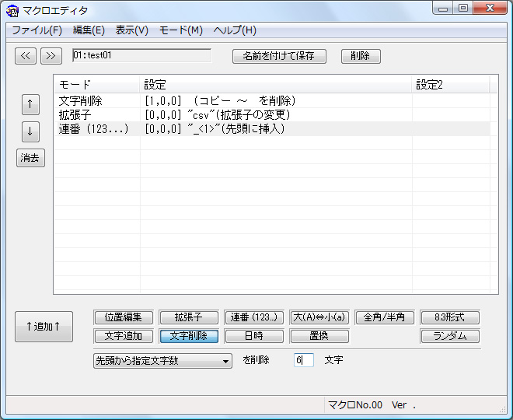The width and height of the screenshot is (513, 420).
Task: Open the 先頭から指定文字数 dropdown
Action: pos(162,361)
